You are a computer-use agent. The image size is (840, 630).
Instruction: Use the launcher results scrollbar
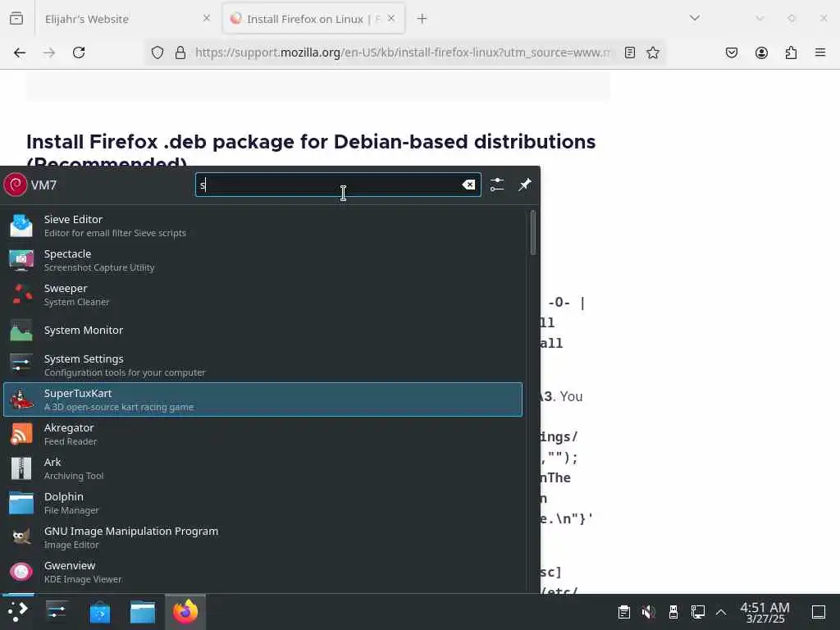point(532,232)
